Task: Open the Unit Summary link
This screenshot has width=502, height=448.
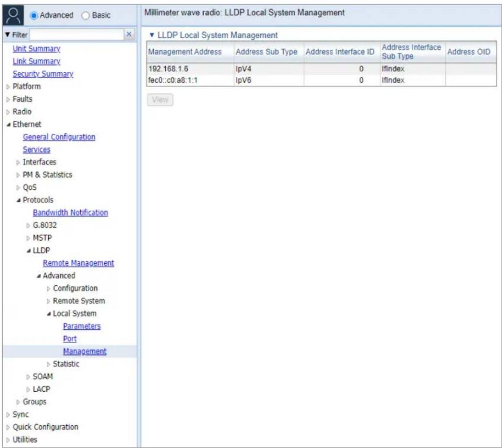Action: click(37, 49)
